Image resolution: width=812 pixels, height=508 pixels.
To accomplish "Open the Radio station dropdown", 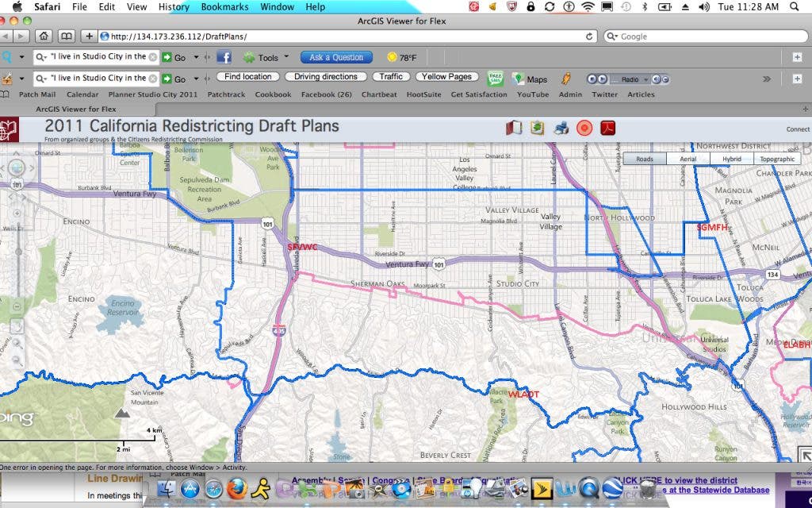I will point(645,79).
